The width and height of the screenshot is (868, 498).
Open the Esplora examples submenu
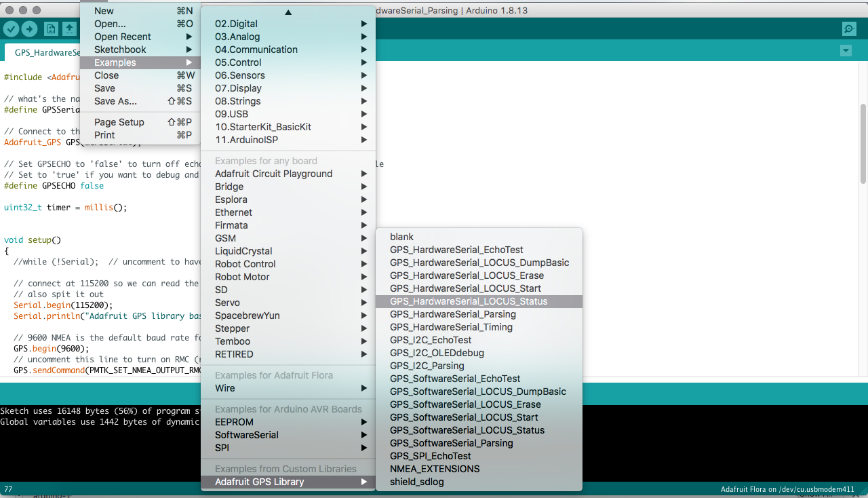[x=288, y=199]
